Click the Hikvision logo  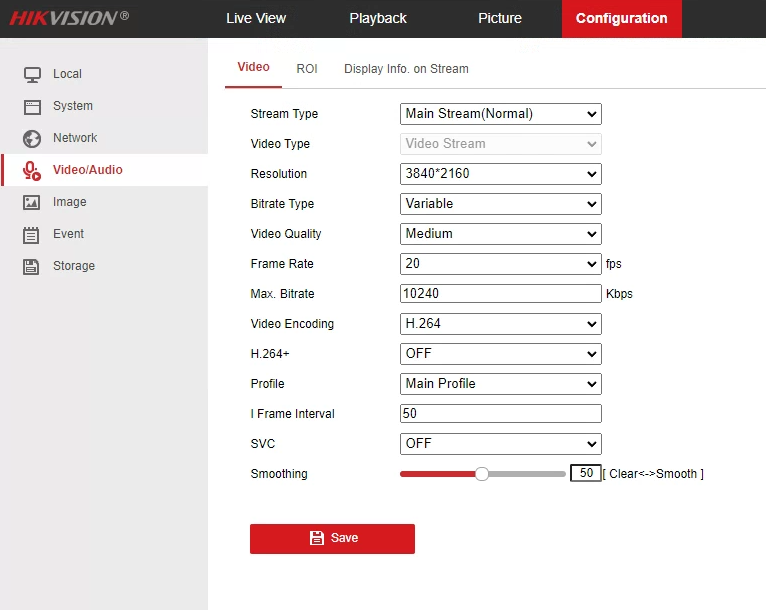pos(69,18)
